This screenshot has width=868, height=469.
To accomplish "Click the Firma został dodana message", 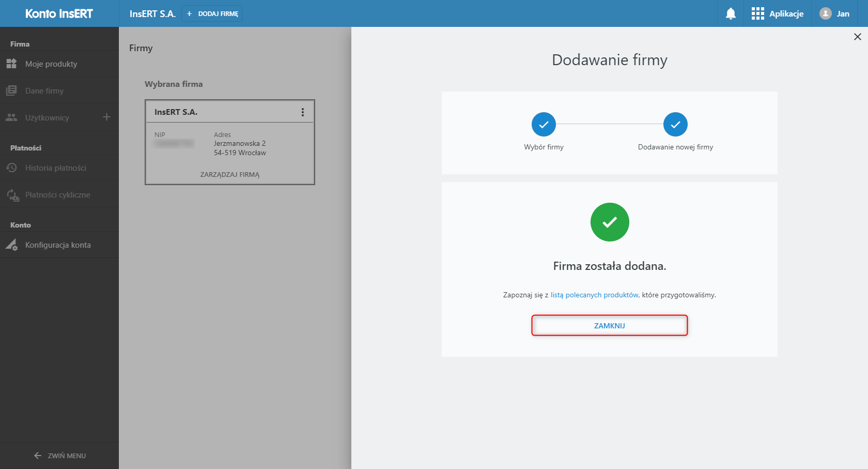I will pyautogui.click(x=610, y=266).
